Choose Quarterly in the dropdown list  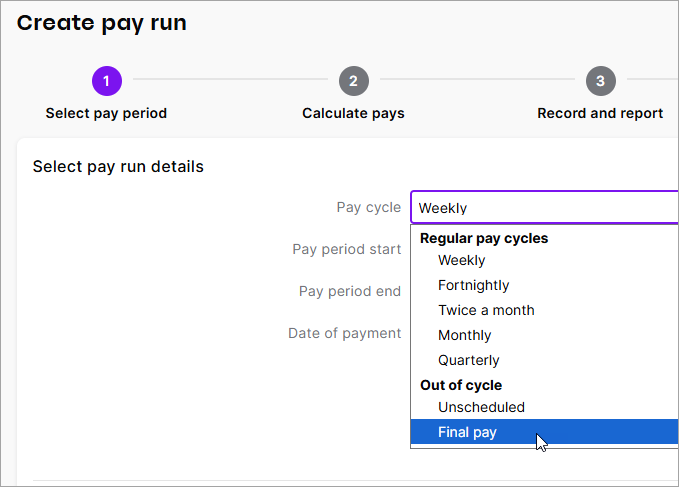coord(468,360)
